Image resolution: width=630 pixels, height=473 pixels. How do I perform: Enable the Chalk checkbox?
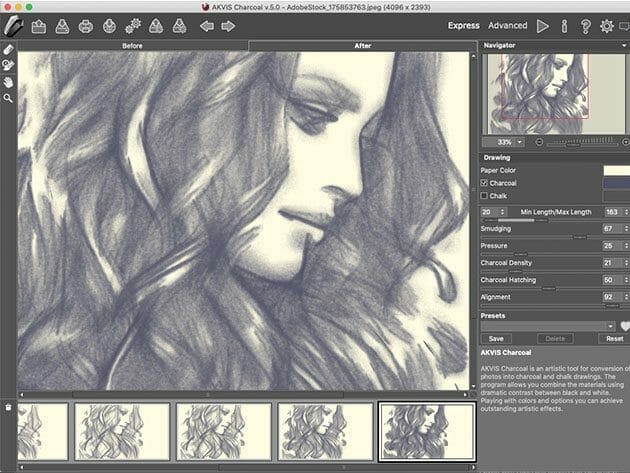coord(486,196)
